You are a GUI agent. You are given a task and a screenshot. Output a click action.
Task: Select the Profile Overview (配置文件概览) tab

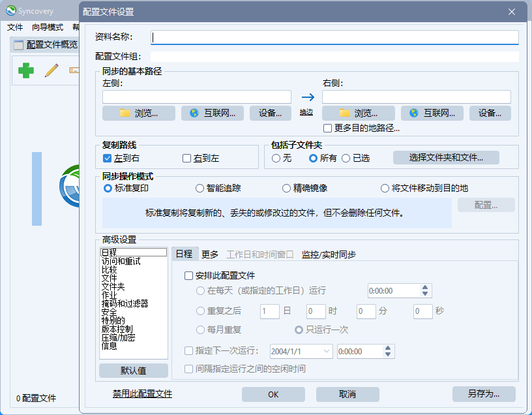point(46,44)
